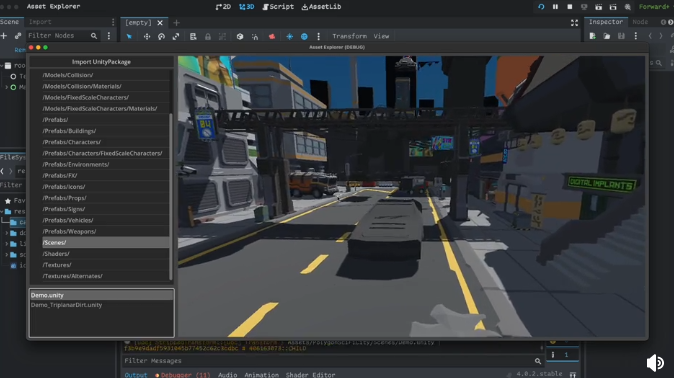Toggle the sun preview icon in toolbar
The height and width of the screenshot is (378, 674).
pyautogui.click(x=289, y=37)
